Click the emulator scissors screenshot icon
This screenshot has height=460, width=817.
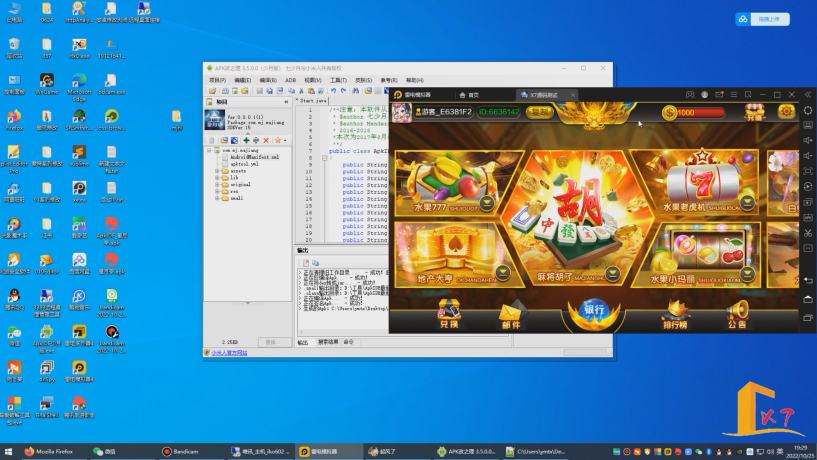pyautogui.click(x=808, y=233)
